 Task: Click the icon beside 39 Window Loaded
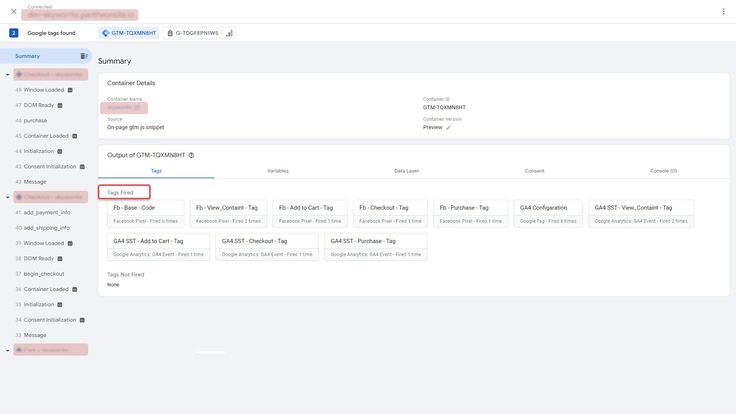[70, 244]
